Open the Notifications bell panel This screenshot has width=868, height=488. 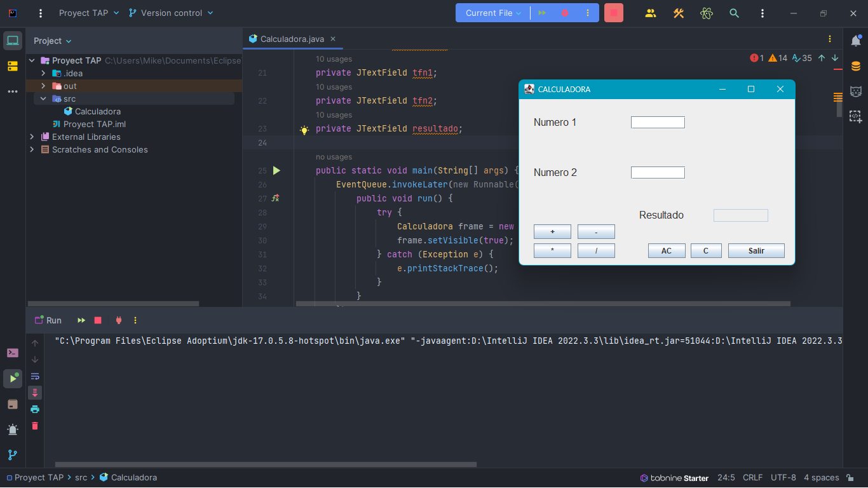click(856, 41)
